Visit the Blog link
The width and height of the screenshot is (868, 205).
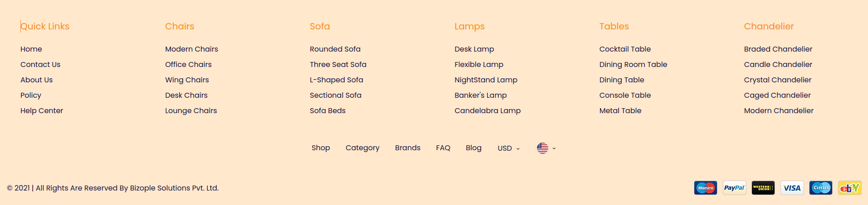pyautogui.click(x=473, y=148)
